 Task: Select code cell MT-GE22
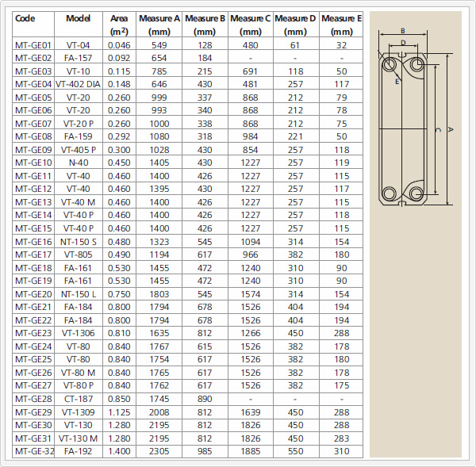pyautogui.click(x=33, y=320)
